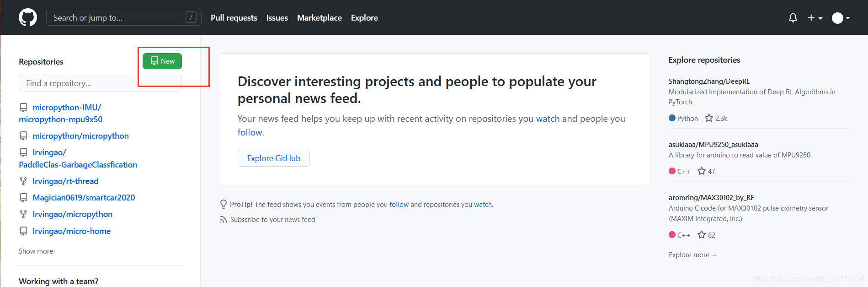Expand the plus create-new dropdown
Viewport: 868px width, 287px height.
coord(815,18)
